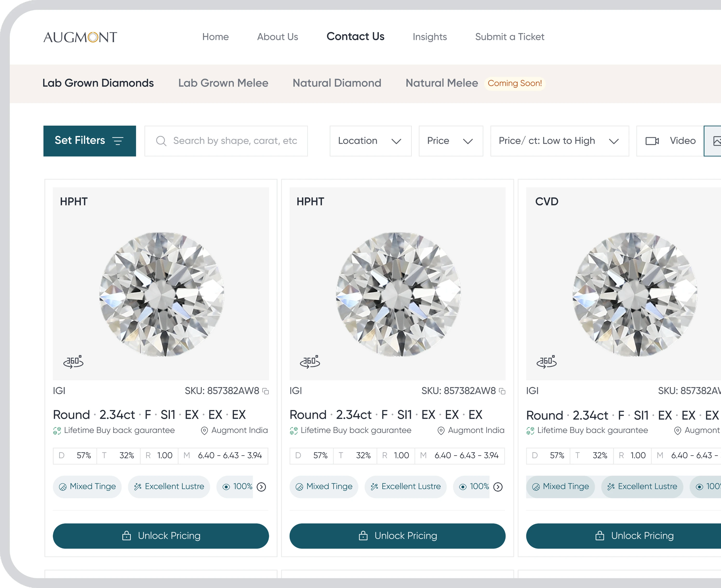Unlock Pricing for first HPHT diamond

161,536
